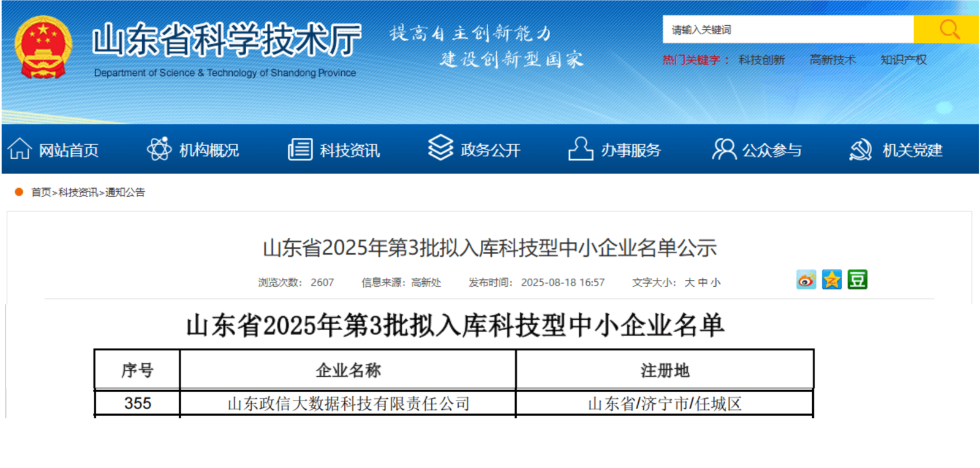Image resolution: width=980 pixels, height=468 pixels.
Task: Open 通知公告 breadcrumb link
Action: click(125, 192)
